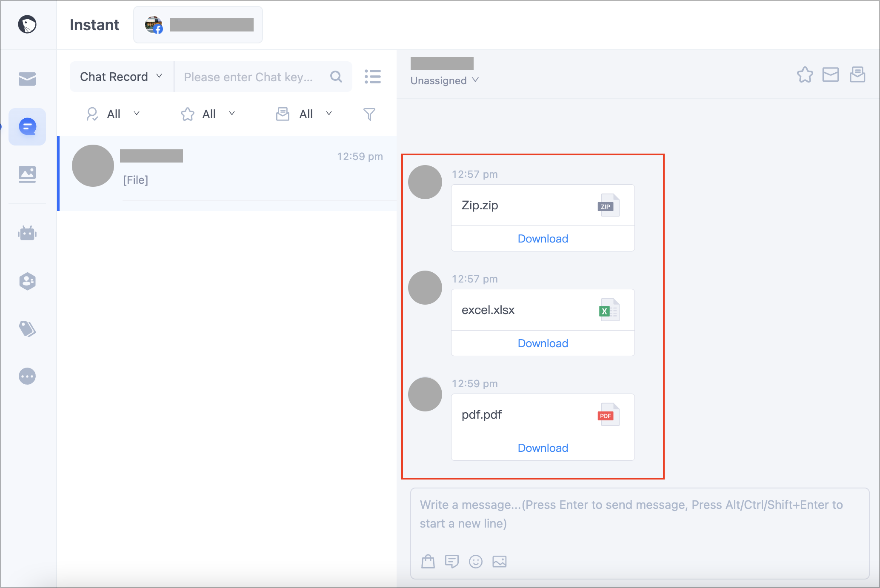Image resolution: width=880 pixels, height=588 pixels.
Task: Expand the inbox All filter dropdown
Action: 304,114
